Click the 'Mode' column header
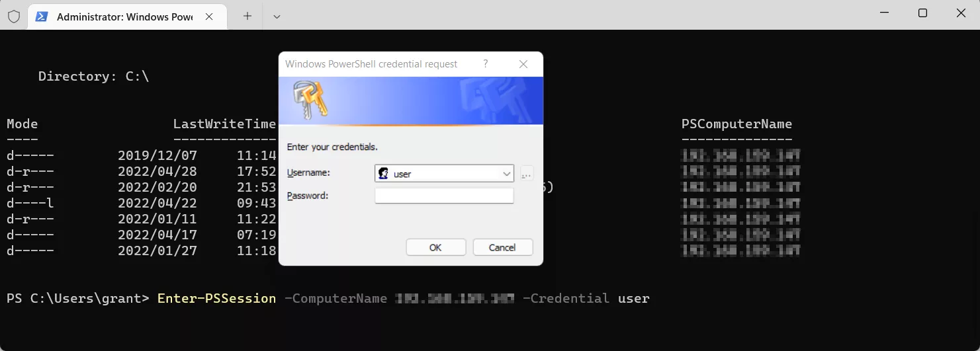Viewport: 980px width, 351px height. click(22, 124)
